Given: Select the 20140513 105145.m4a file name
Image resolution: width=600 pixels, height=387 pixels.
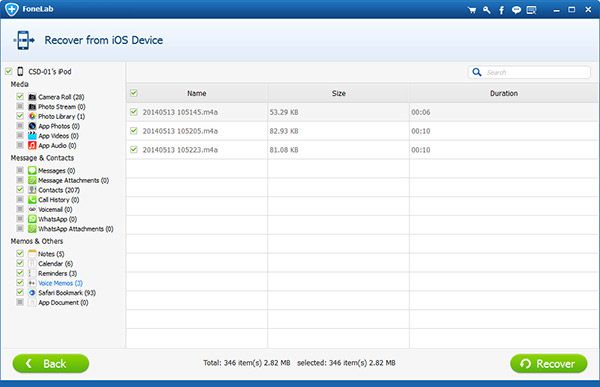Looking at the screenshot, I should pos(180,112).
